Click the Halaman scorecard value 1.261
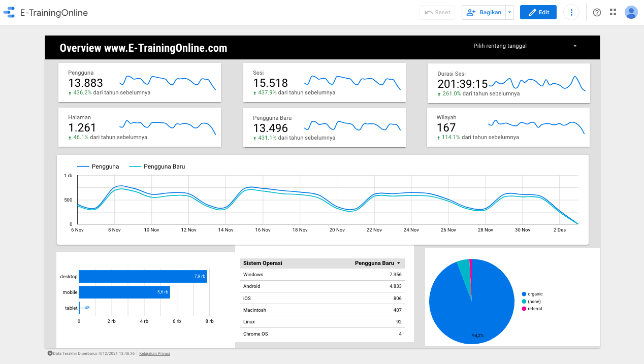644x364 pixels. (82, 128)
